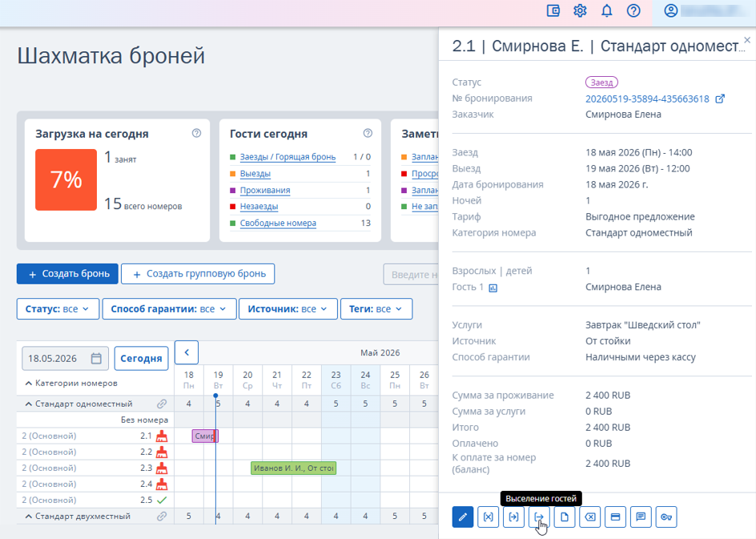Click the room row label 2.5
Viewport: 756px width, 539px height.
(x=146, y=500)
